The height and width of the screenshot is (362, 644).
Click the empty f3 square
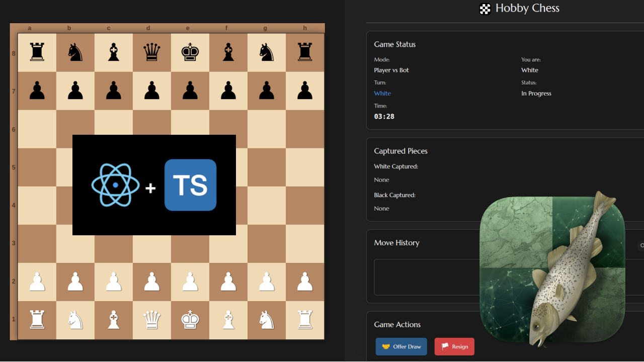228,244
